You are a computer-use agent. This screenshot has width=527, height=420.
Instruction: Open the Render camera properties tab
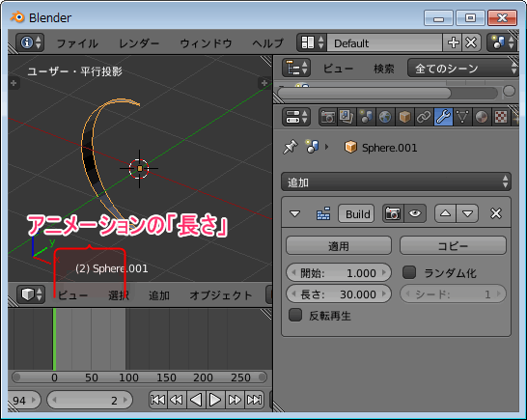tap(328, 117)
